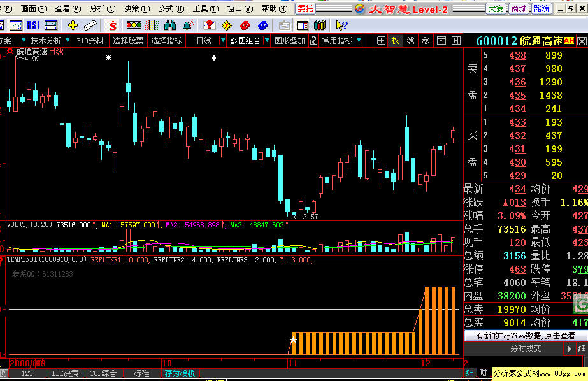Click the white star marker on indicator
This screenshot has height=381, width=588.
click(293, 340)
